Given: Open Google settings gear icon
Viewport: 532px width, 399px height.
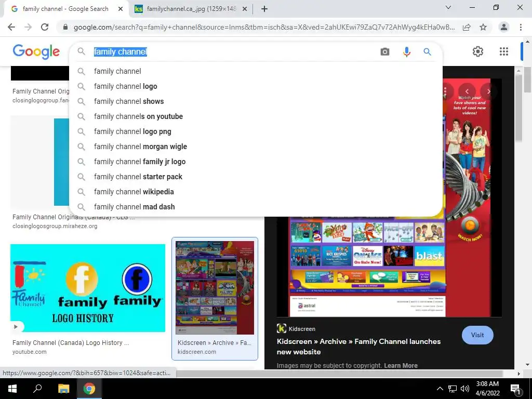Looking at the screenshot, I should click(x=478, y=51).
